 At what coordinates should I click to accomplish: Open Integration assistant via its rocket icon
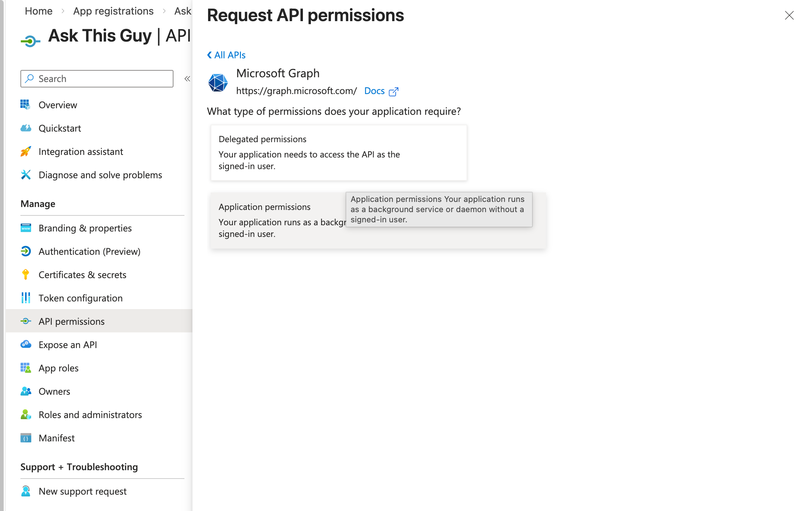pos(26,151)
